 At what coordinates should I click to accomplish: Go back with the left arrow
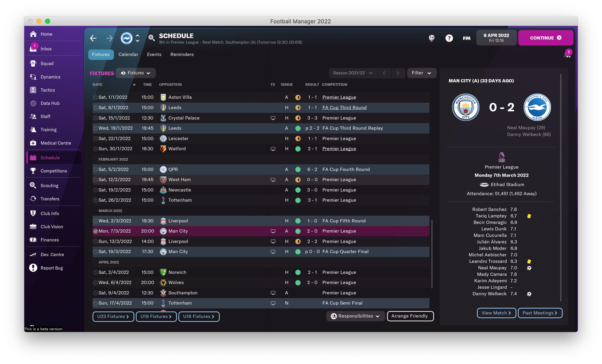point(93,38)
